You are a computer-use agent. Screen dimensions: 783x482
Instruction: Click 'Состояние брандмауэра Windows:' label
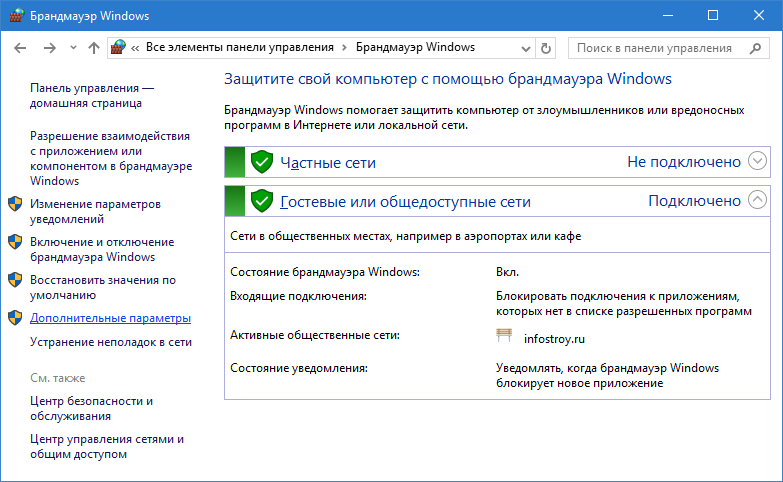point(325,272)
